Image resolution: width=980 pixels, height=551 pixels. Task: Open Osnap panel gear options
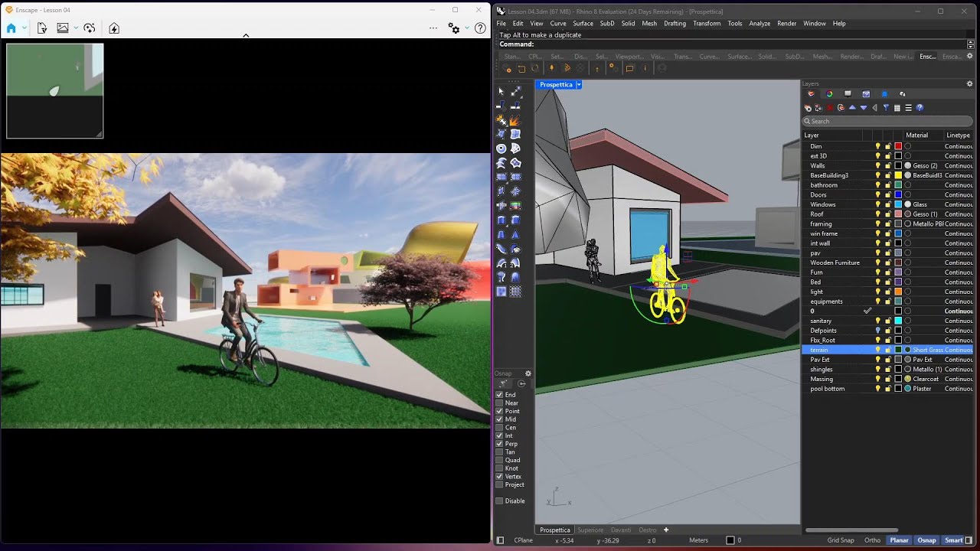pos(528,373)
